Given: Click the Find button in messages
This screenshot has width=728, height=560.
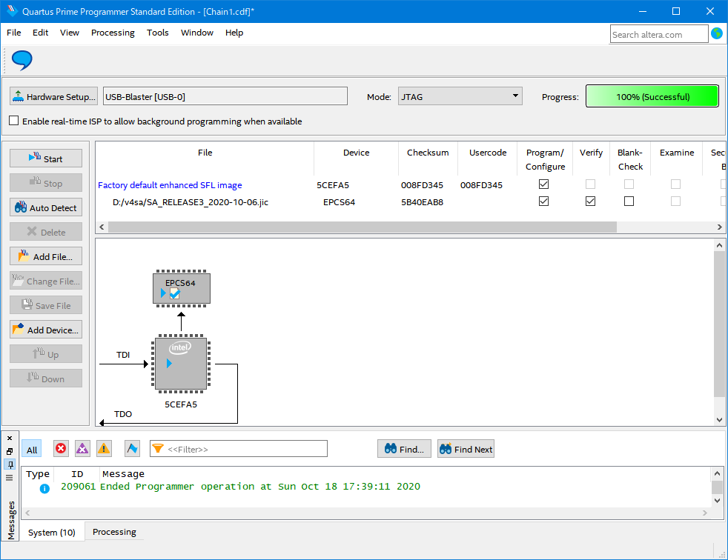Looking at the screenshot, I should 404,449.
